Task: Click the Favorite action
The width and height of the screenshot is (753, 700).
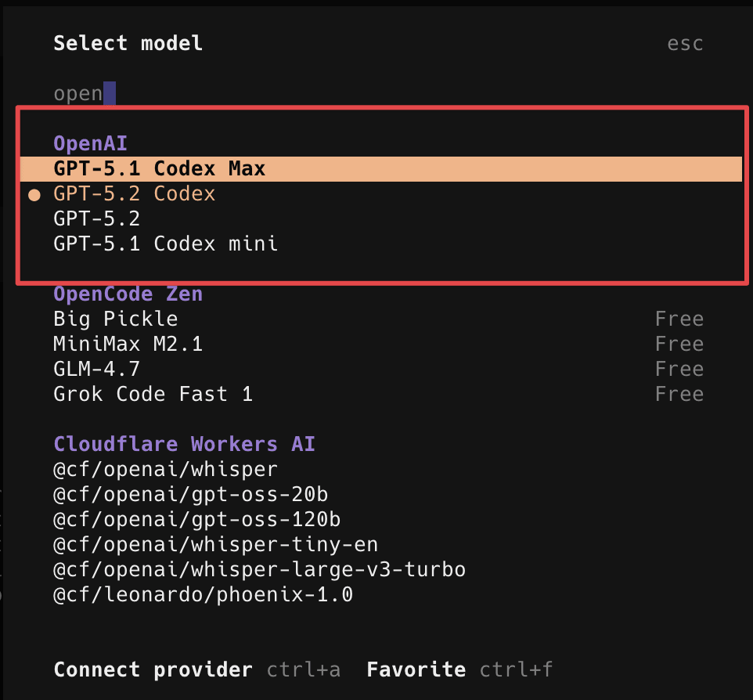Action: (x=416, y=669)
